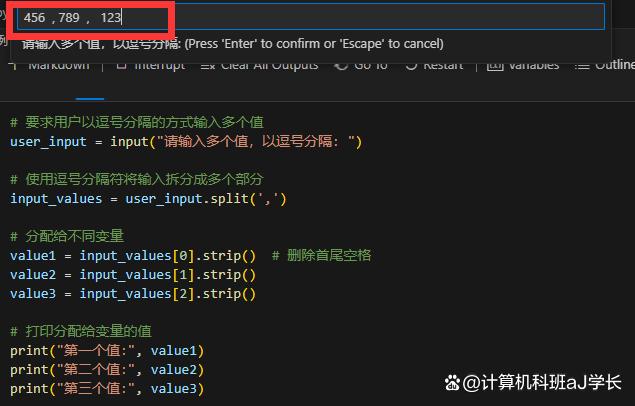The height and width of the screenshot is (406, 635).
Task: Click the comment "# 分配给不同变量"
Action: point(67,236)
